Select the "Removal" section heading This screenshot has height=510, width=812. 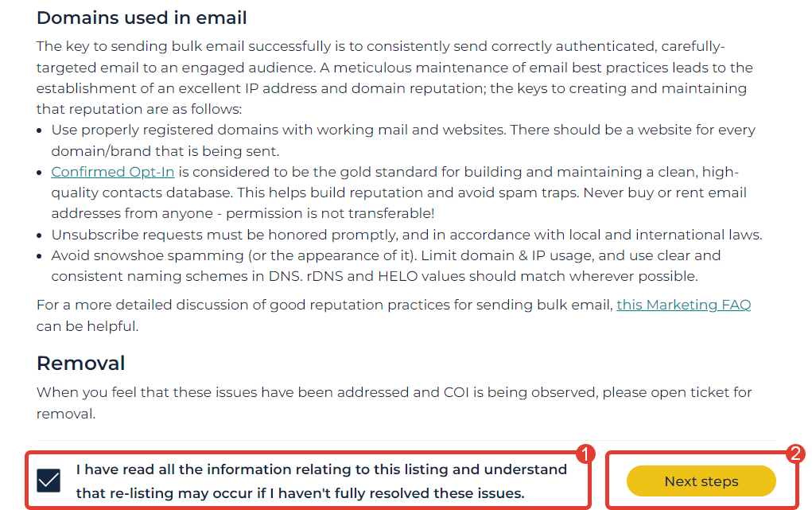tap(81, 364)
